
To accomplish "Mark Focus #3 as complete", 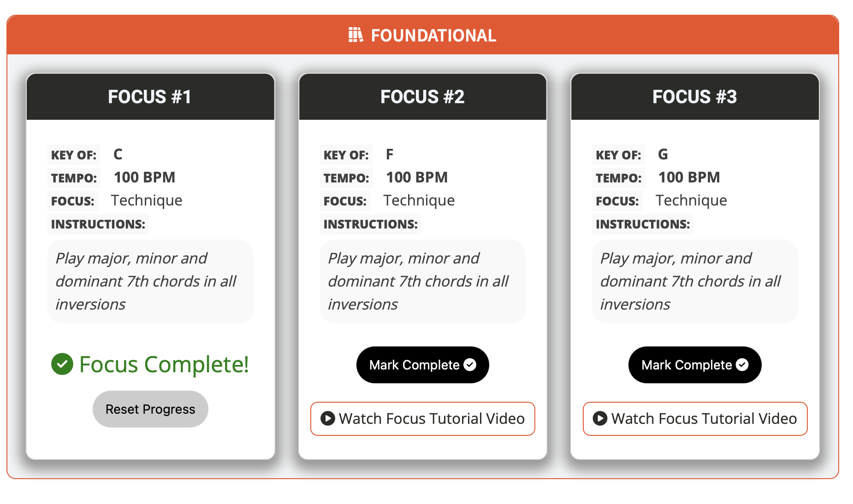I will 695,365.
